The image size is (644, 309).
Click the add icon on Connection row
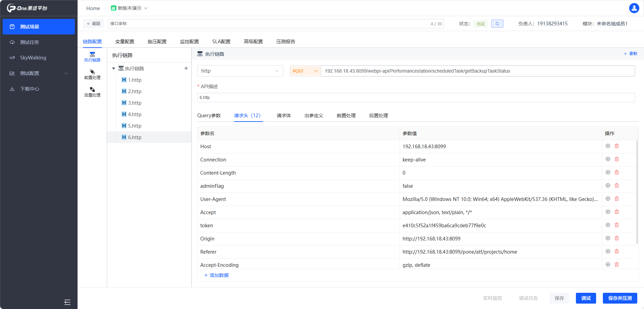pyautogui.click(x=608, y=159)
